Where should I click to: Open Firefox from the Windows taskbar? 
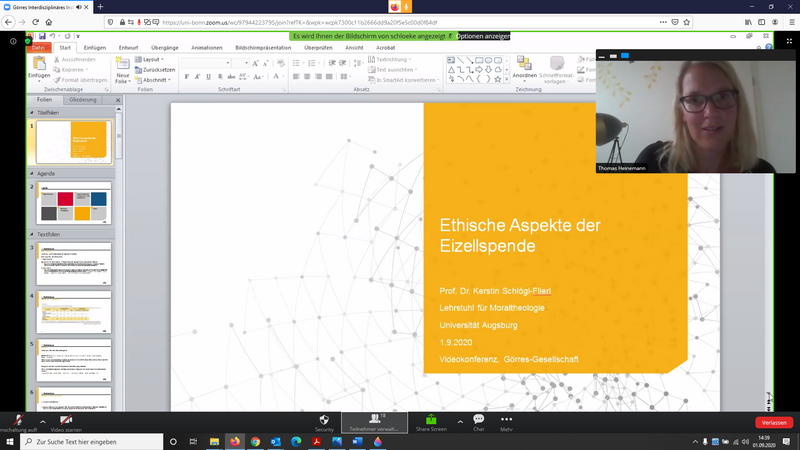236,441
